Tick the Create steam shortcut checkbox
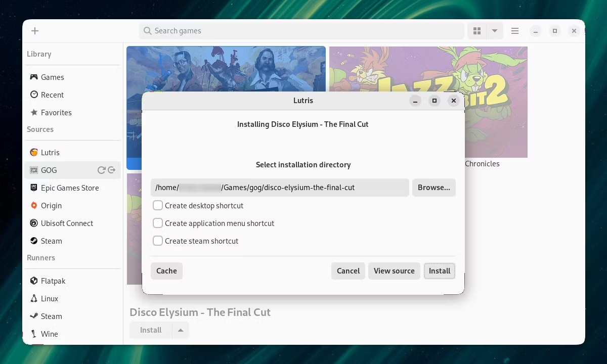This screenshot has width=607, height=364. [x=158, y=241]
